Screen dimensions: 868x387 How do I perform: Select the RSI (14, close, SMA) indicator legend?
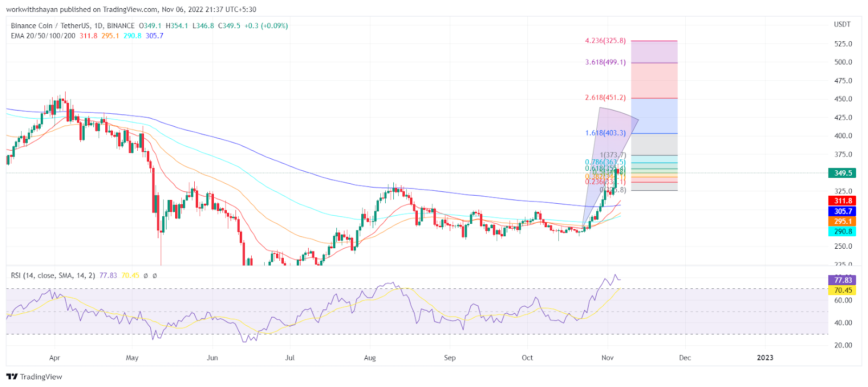(53, 275)
